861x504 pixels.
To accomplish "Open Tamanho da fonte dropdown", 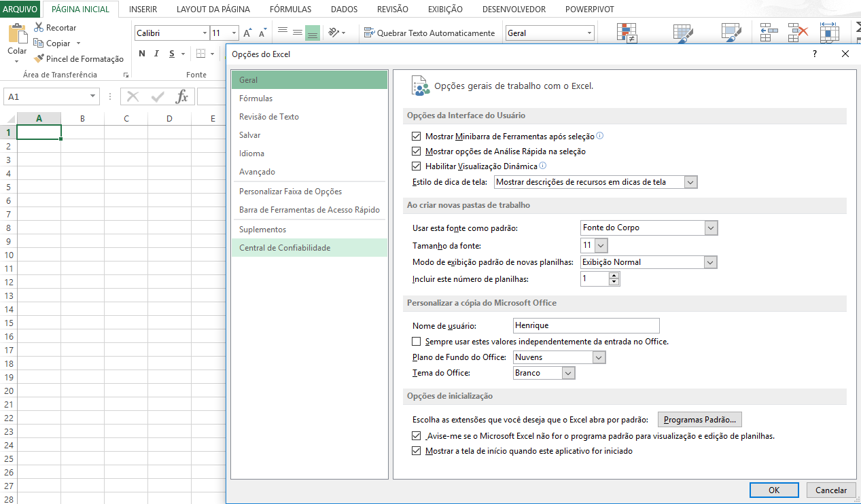I will tap(601, 245).
